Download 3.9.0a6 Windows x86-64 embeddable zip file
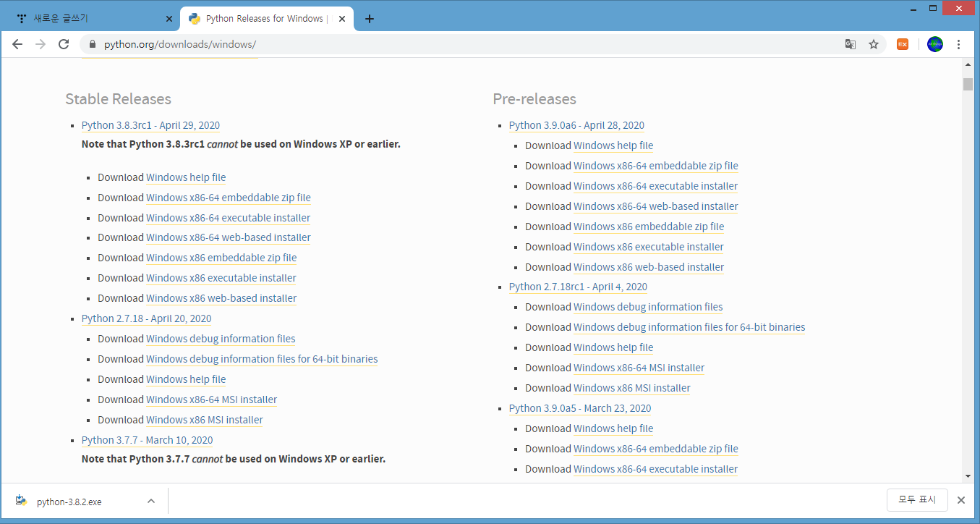The image size is (980, 524). pos(656,166)
